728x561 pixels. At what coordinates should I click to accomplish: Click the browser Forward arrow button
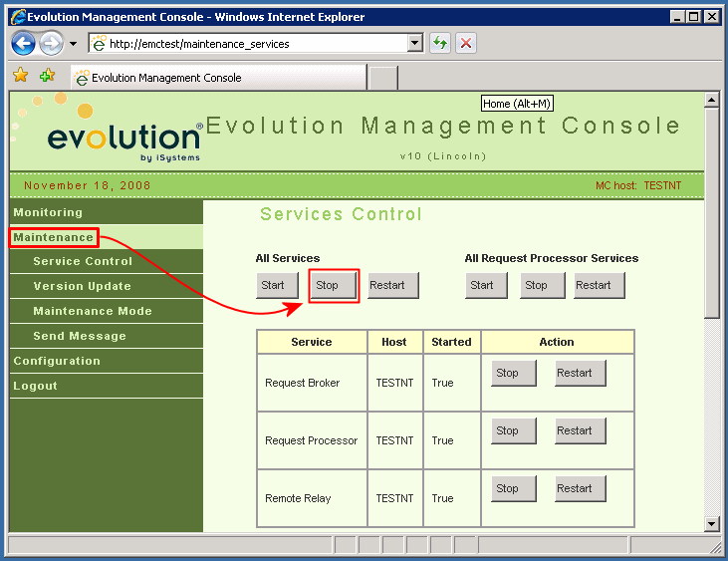[x=51, y=43]
